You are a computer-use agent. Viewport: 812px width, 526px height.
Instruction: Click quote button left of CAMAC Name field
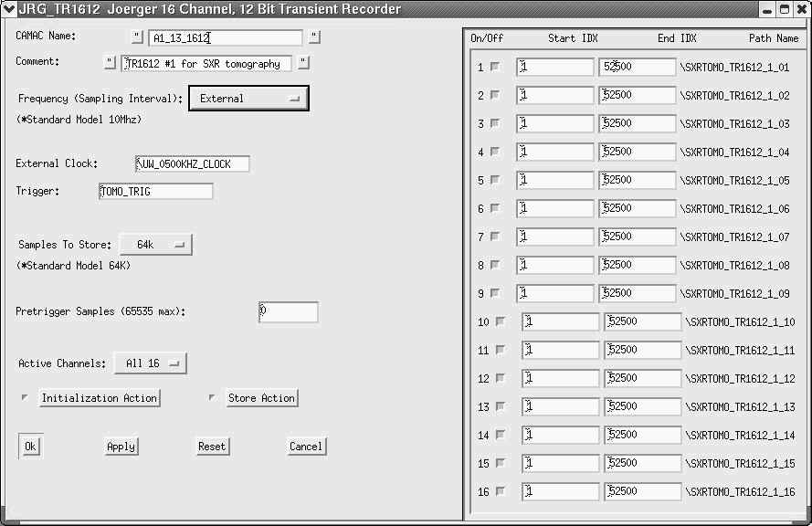(x=137, y=37)
